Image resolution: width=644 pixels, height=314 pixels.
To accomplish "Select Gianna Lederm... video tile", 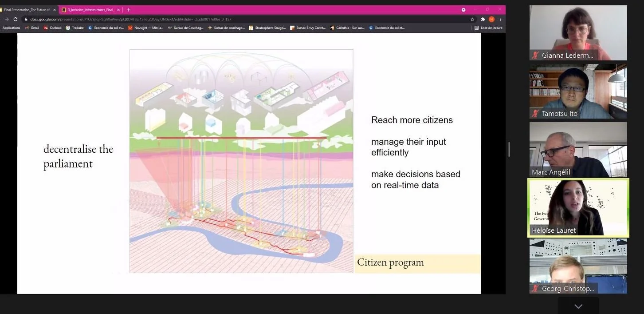I will 578,33.
